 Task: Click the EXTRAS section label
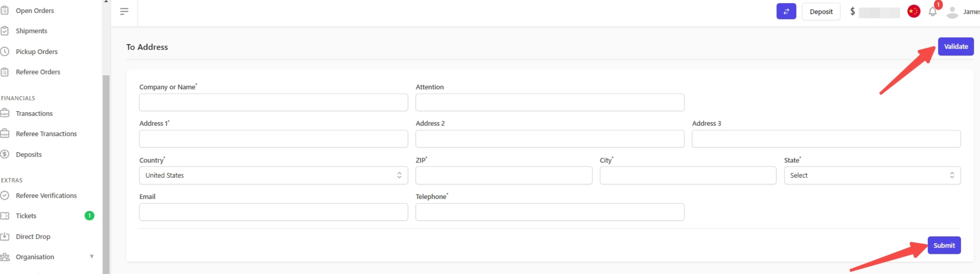(12, 180)
